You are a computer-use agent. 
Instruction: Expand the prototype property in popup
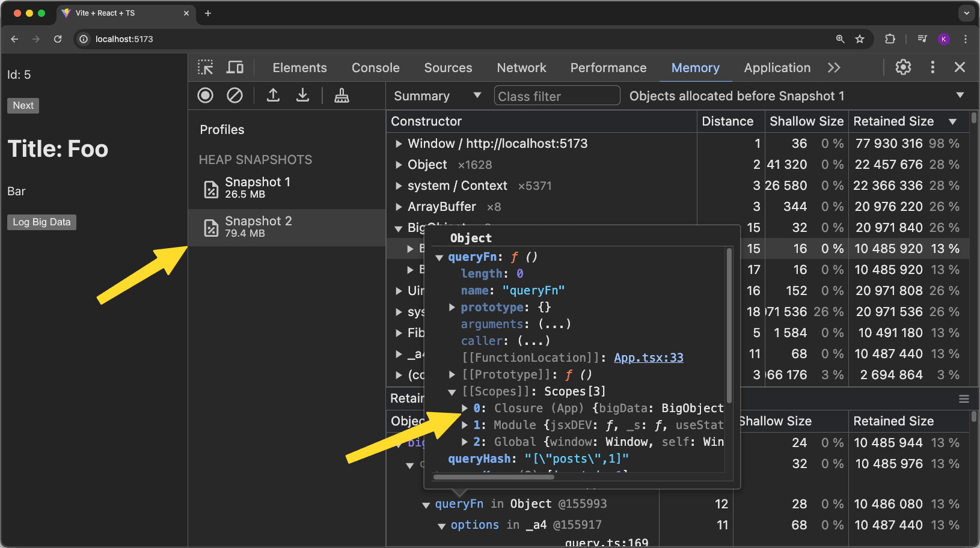coord(452,308)
